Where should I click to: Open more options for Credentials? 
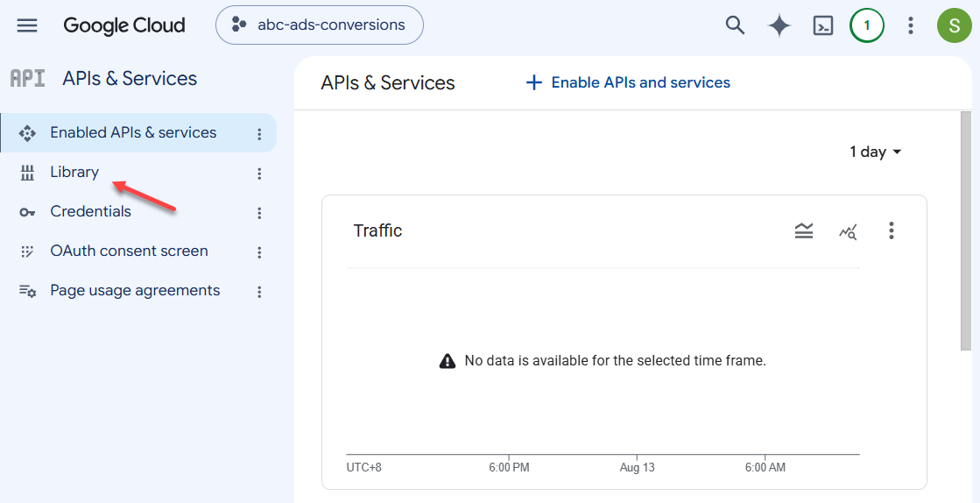[x=259, y=213]
